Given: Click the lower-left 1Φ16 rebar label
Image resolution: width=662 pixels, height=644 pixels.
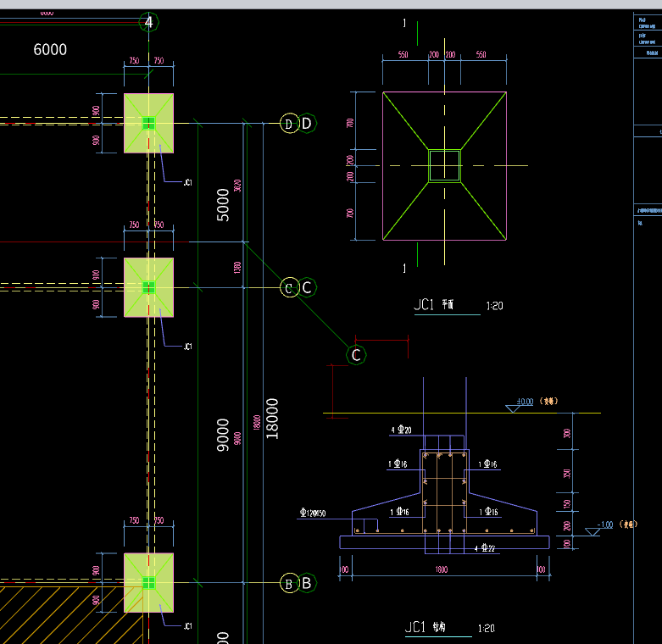Looking at the screenshot, I should coord(399,512).
